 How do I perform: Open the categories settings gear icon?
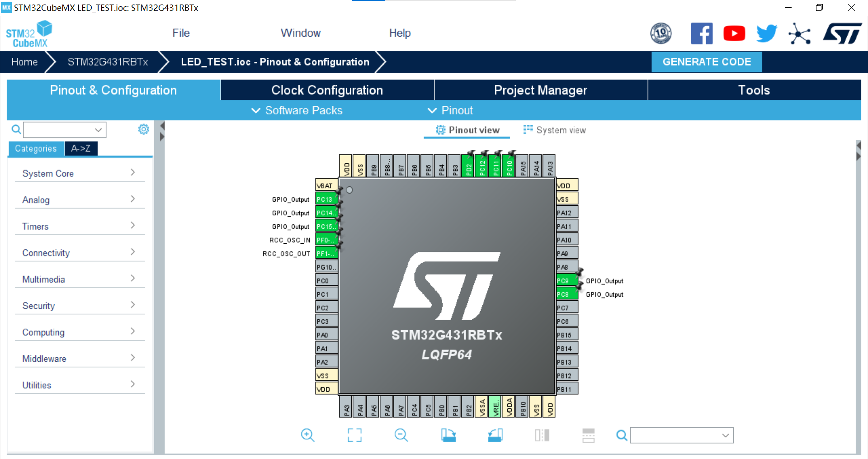(144, 129)
